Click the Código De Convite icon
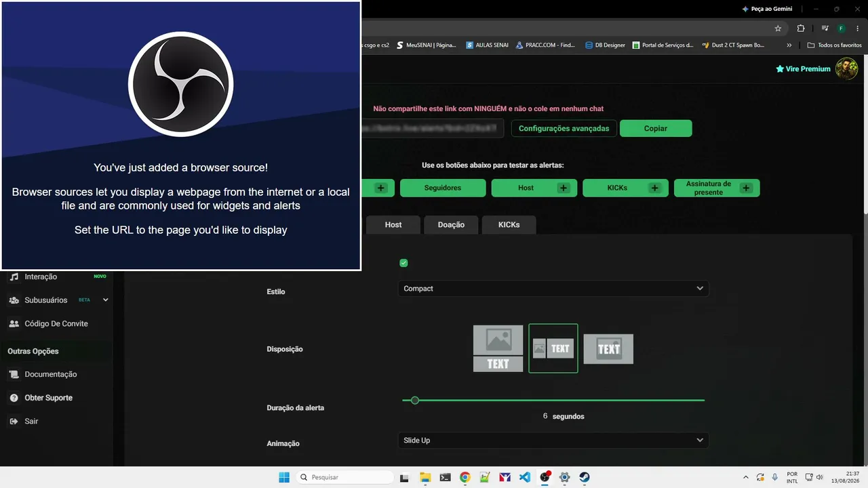Image resolution: width=868 pixels, height=488 pixels. pyautogui.click(x=14, y=324)
